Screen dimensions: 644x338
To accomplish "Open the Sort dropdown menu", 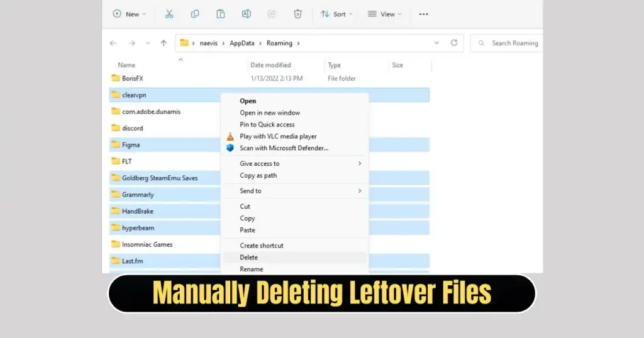I will click(336, 14).
